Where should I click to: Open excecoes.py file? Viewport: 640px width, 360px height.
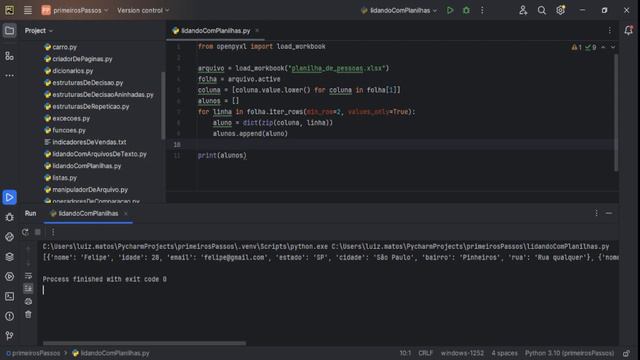point(67,118)
